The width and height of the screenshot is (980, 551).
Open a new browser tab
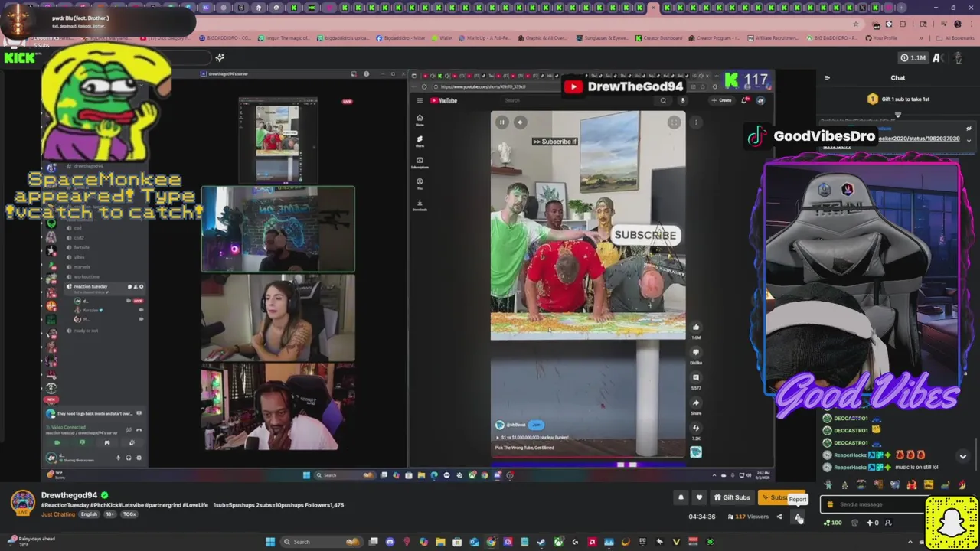[x=902, y=8]
